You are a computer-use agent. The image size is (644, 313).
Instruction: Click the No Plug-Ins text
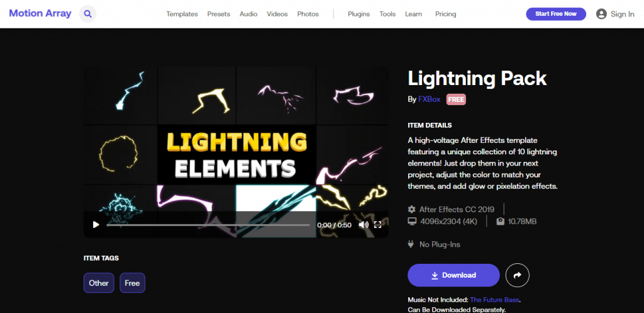(x=440, y=244)
